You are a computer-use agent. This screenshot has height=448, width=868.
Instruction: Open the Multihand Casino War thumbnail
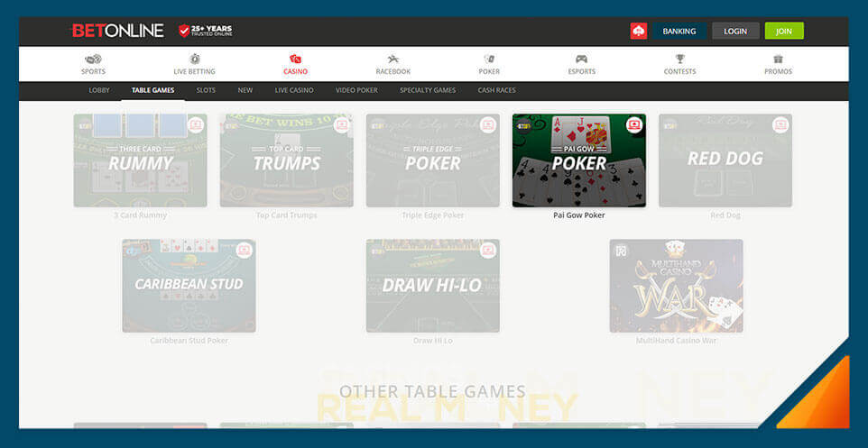pos(676,286)
